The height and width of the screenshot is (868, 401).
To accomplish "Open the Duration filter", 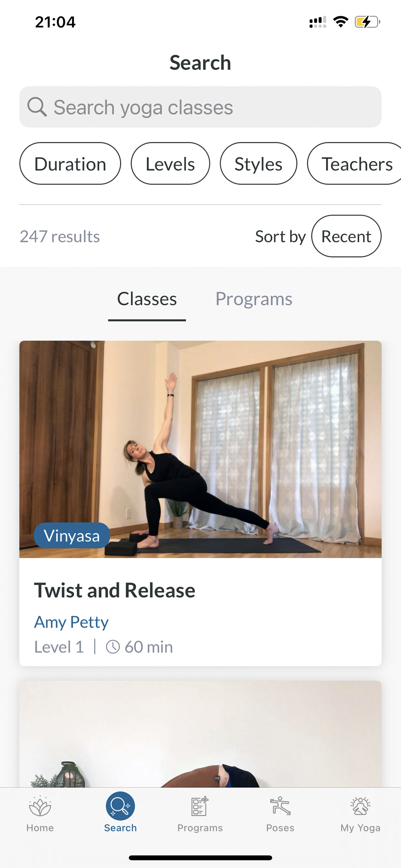I will pos(70,163).
